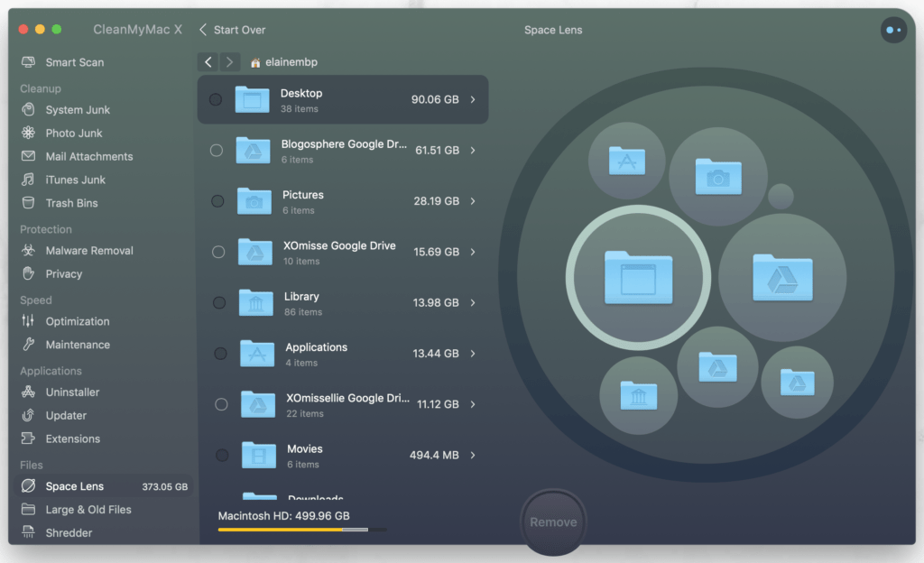This screenshot has width=924, height=563.
Task: Click the Privacy hand icon
Action: pyautogui.click(x=28, y=273)
